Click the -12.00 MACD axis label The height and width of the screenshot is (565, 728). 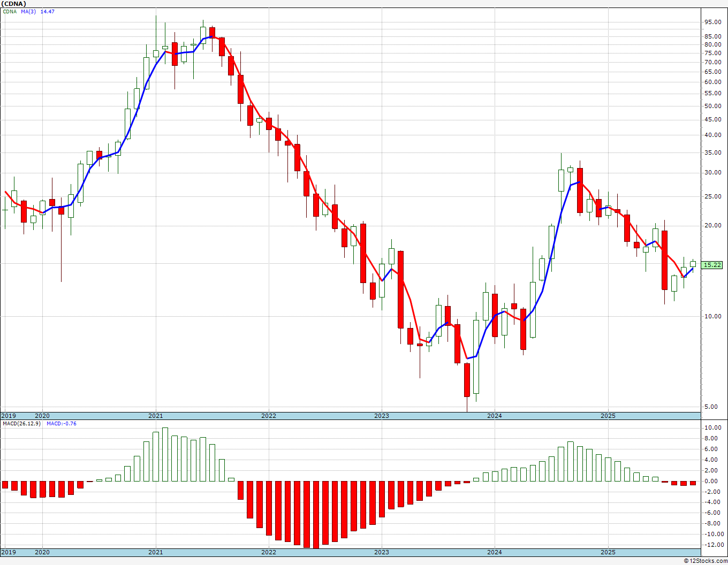[711, 545]
